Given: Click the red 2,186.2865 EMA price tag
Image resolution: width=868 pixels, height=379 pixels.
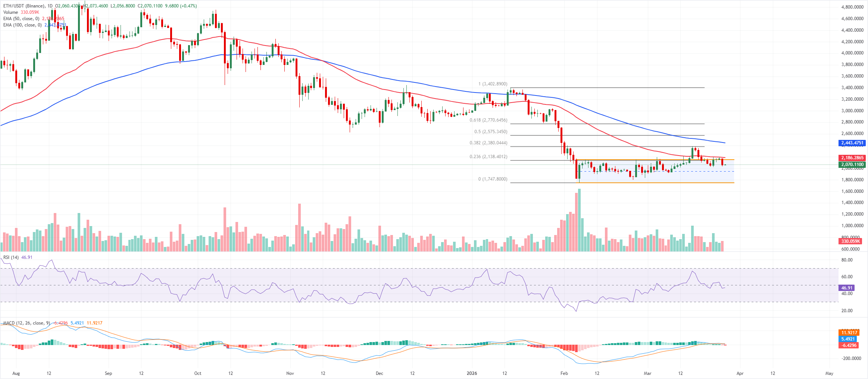Looking at the screenshot, I should tap(852, 158).
